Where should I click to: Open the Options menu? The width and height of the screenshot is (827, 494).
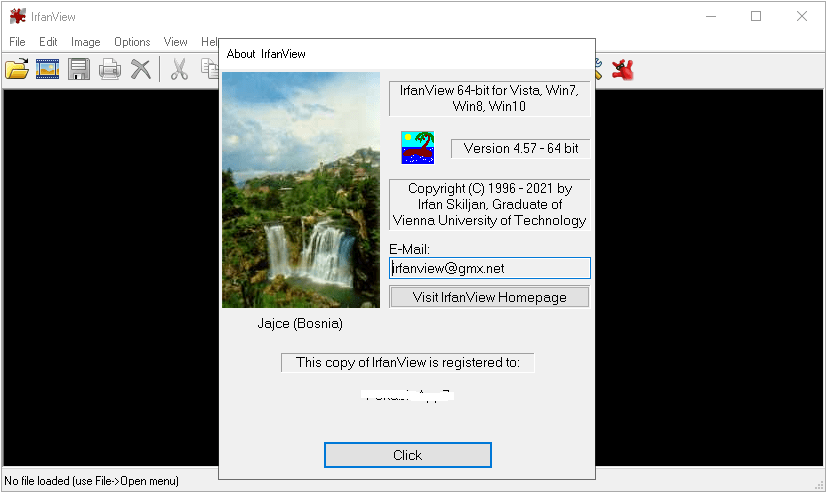[x=132, y=42]
